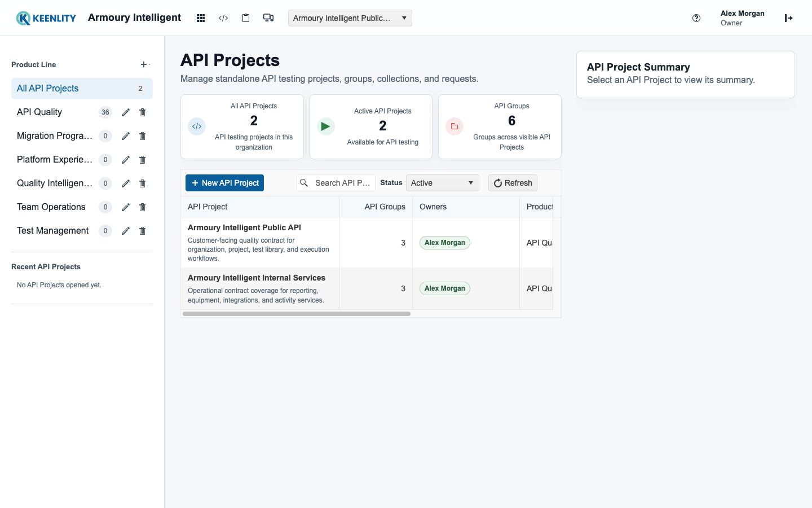
Task: Click the Keenlity logo
Action: click(46, 18)
